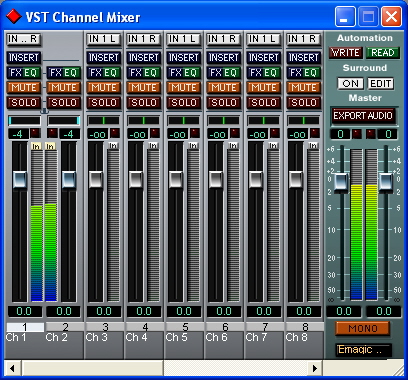Open EQ for Ch 1
Screen dimensions: 408x380
click(x=32, y=73)
